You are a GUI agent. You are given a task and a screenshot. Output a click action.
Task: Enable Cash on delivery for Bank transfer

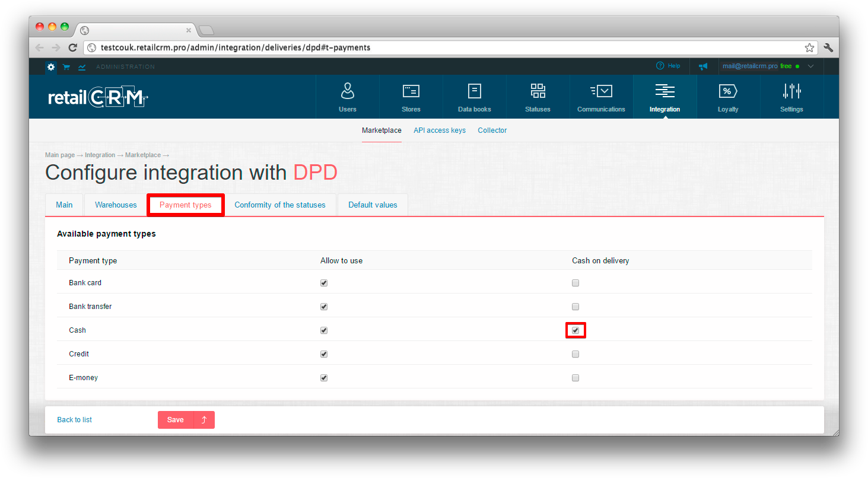click(576, 307)
